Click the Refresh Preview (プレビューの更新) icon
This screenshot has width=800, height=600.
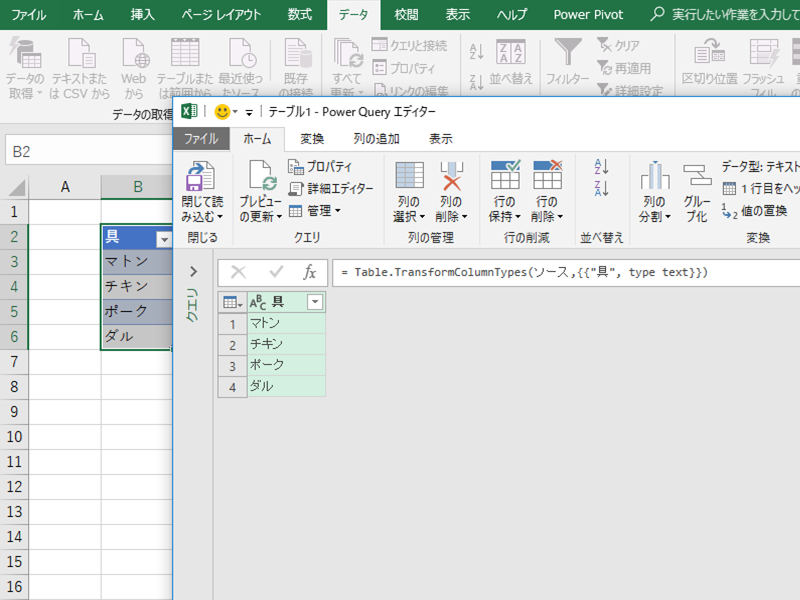click(262, 176)
